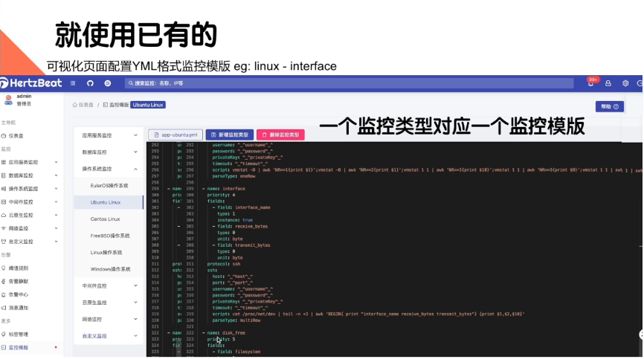Click 应用服务监控 sidebar icon
This screenshot has width=644, height=359.
click(4, 163)
